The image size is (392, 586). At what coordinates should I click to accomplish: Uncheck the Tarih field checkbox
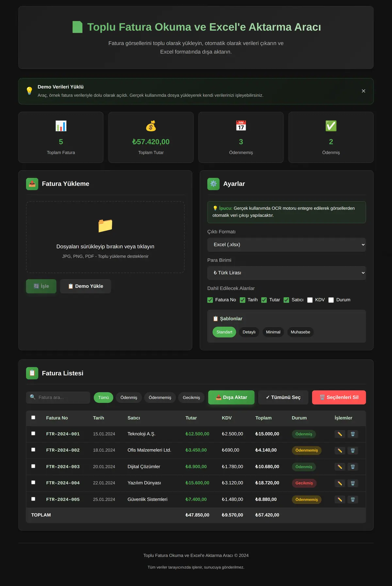tap(242, 300)
